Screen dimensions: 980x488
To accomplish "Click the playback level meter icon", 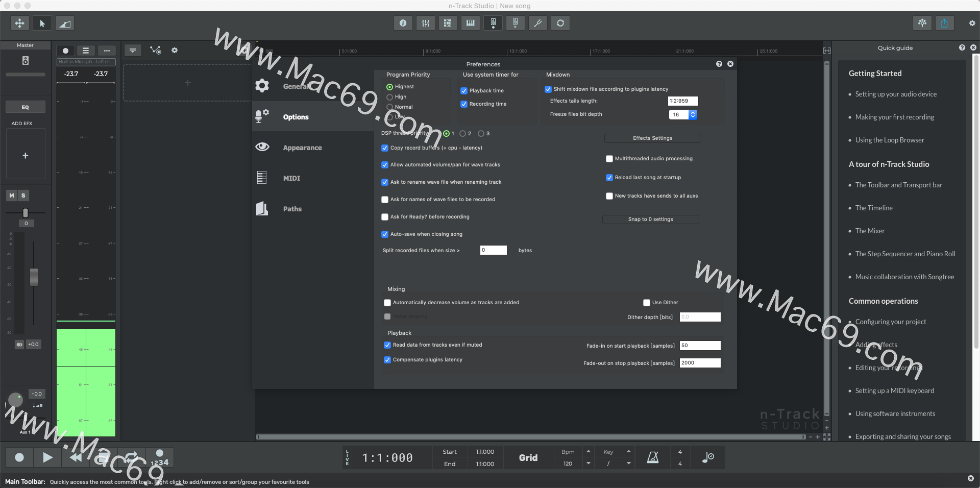I will [x=515, y=23].
